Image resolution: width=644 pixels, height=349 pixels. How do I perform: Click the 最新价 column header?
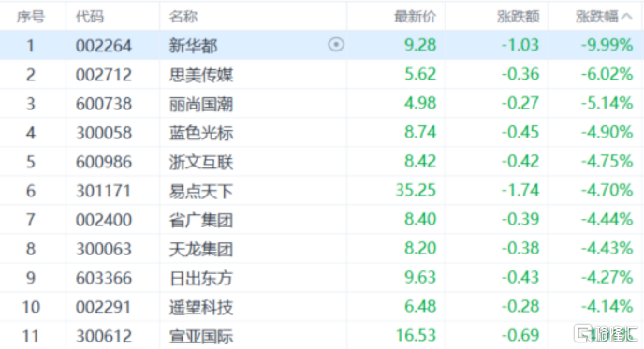[x=416, y=17]
